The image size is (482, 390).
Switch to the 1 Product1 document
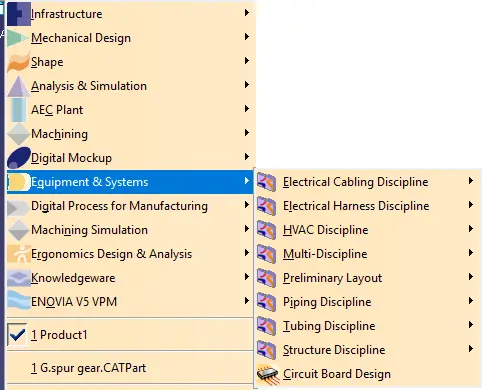[130, 334]
